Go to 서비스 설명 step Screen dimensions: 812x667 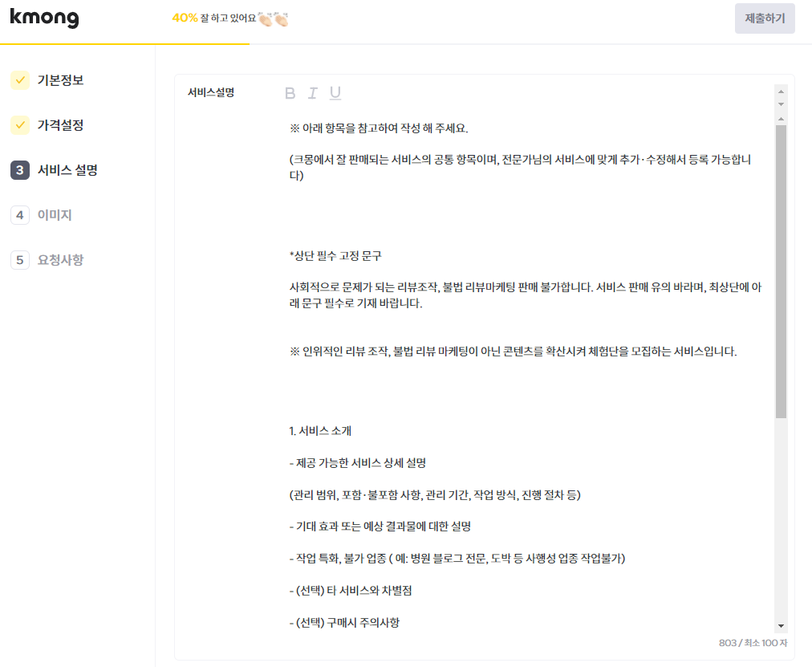pos(67,170)
